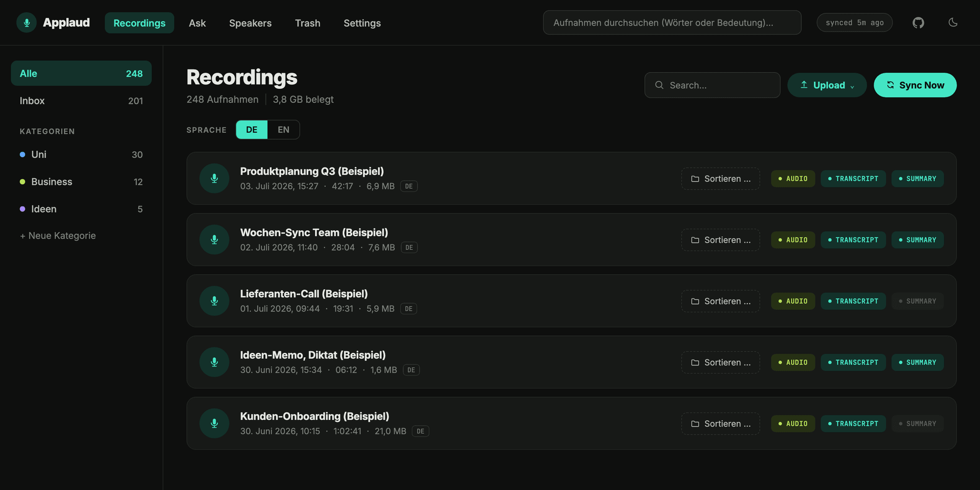Go to the Trash tab
980x490 pixels.
click(308, 23)
